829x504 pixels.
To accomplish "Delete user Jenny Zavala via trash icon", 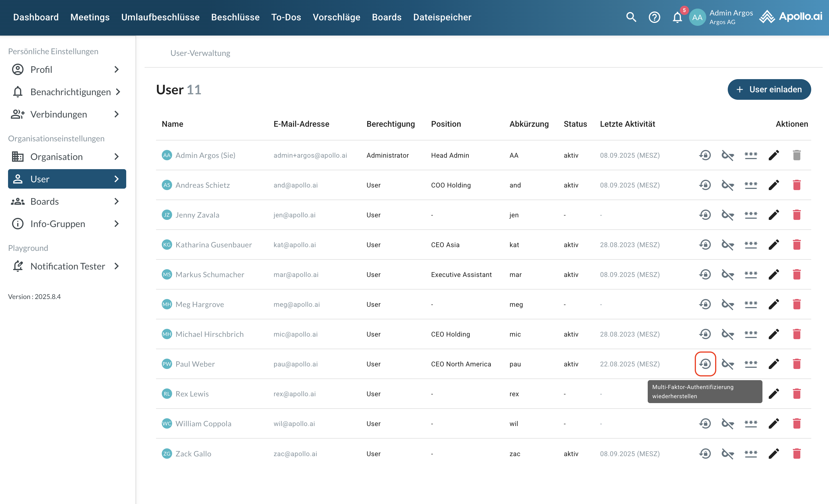I will [x=796, y=215].
